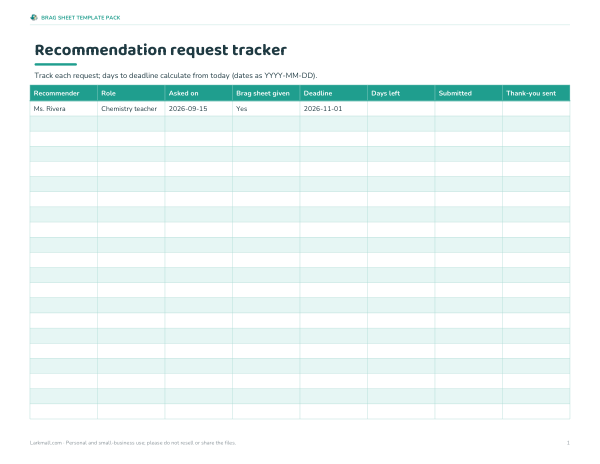The height and width of the screenshot is (464, 600).
Task: Click the "2026-09-15" asked-on date cell
Action: pyautogui.click(x=199, y=109)
